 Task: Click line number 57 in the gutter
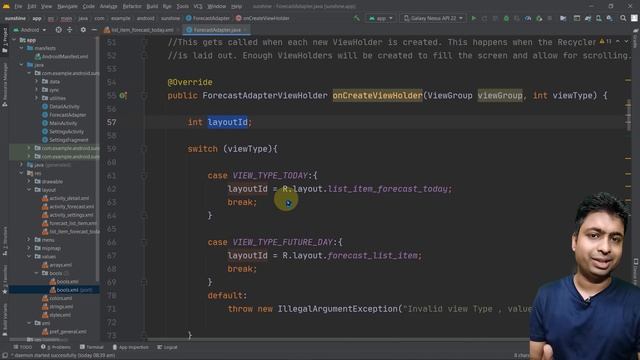pos(111,122)
